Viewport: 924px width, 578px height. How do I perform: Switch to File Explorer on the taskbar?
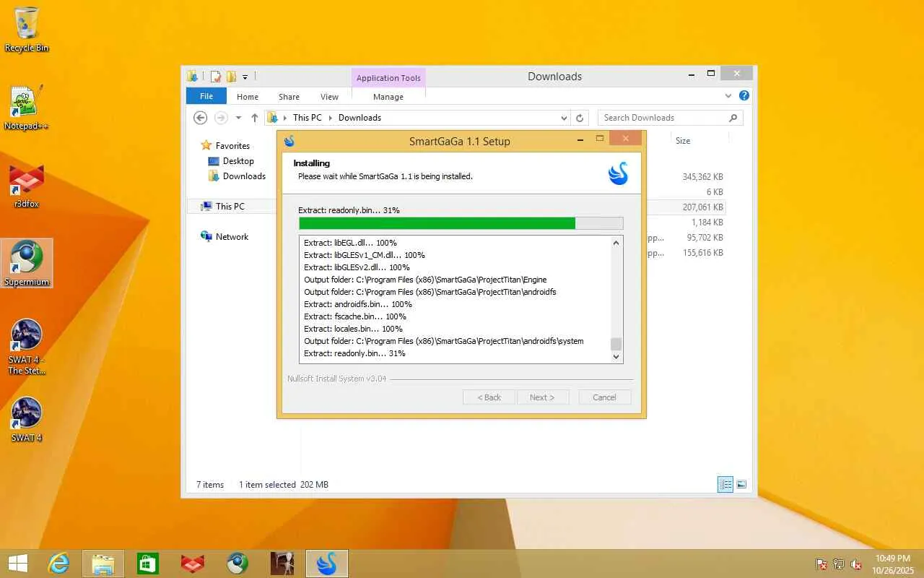pyautogui.click(x=103, y=564)
